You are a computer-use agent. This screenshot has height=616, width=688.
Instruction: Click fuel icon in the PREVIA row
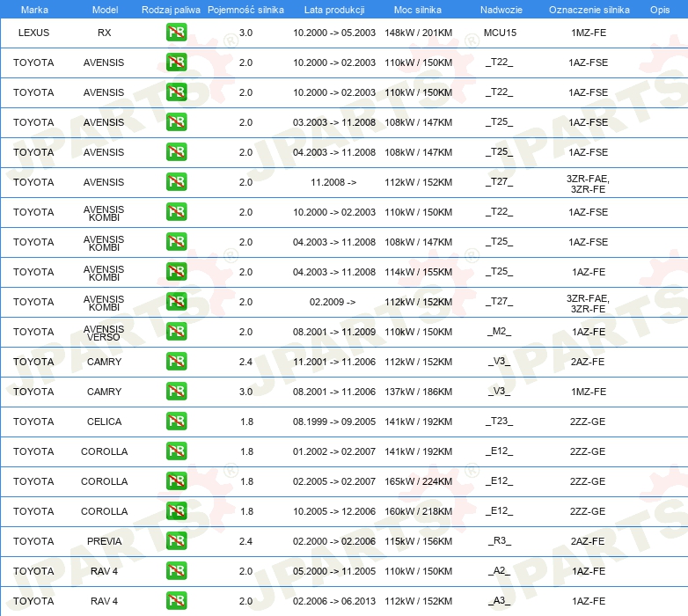point(176,540)
